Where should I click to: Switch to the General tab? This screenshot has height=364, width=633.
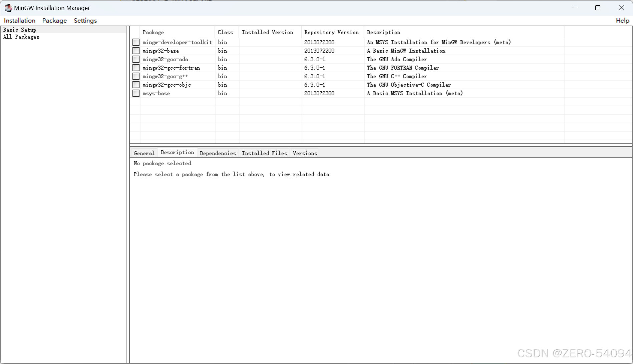(144, 153)
